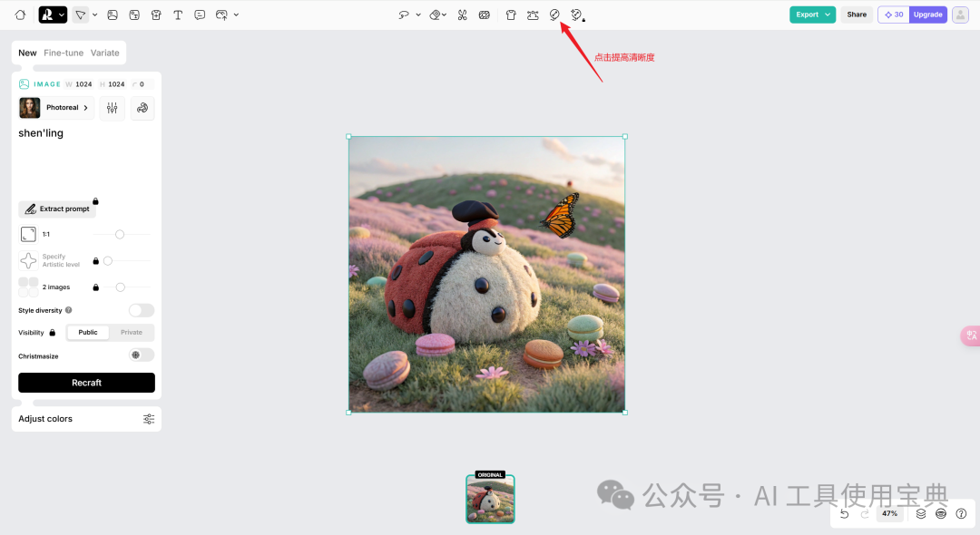Enable the Style diversity toggle
The width and height of the screenshot is (980, 535).
click(x=142, y=310)
